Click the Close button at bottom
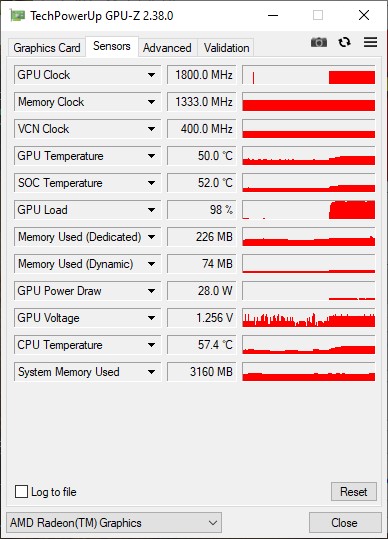Image resolution: width=388 pixels, height=539 pixels. tap(344, 523)
